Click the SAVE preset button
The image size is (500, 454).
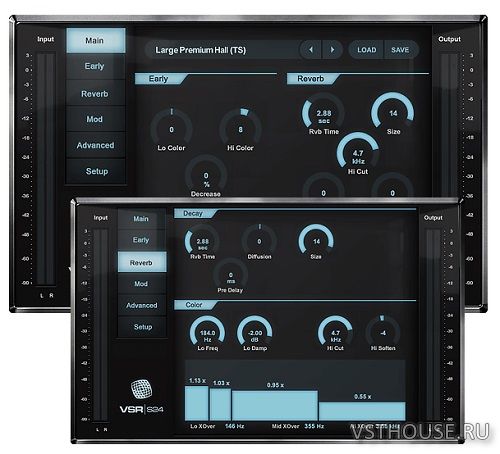coord(400,50)
